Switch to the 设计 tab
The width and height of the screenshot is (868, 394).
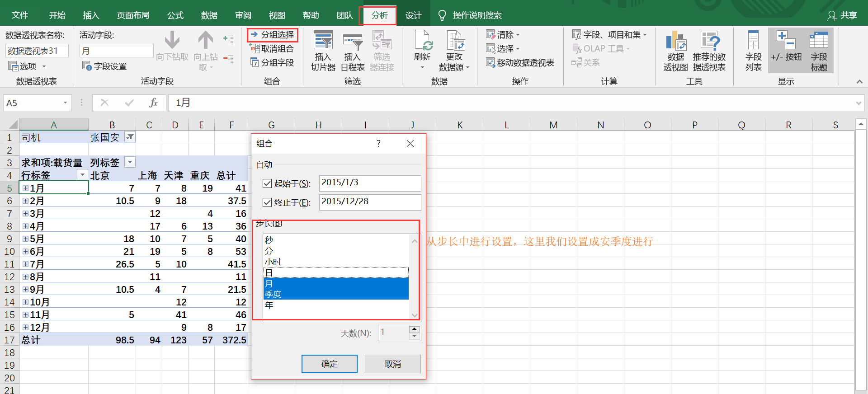click(x=414, y=15)
